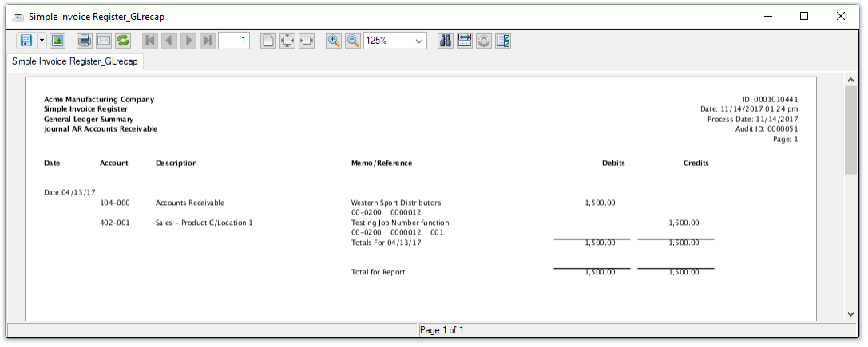Expand the 125% zoom level dropdown
This screenshot has width=868, height=347.
419,41
